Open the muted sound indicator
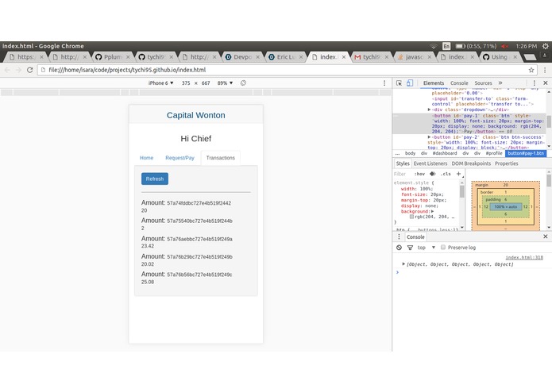The height and width of the screenshot is (392, 552). click(x=505, y=46)
